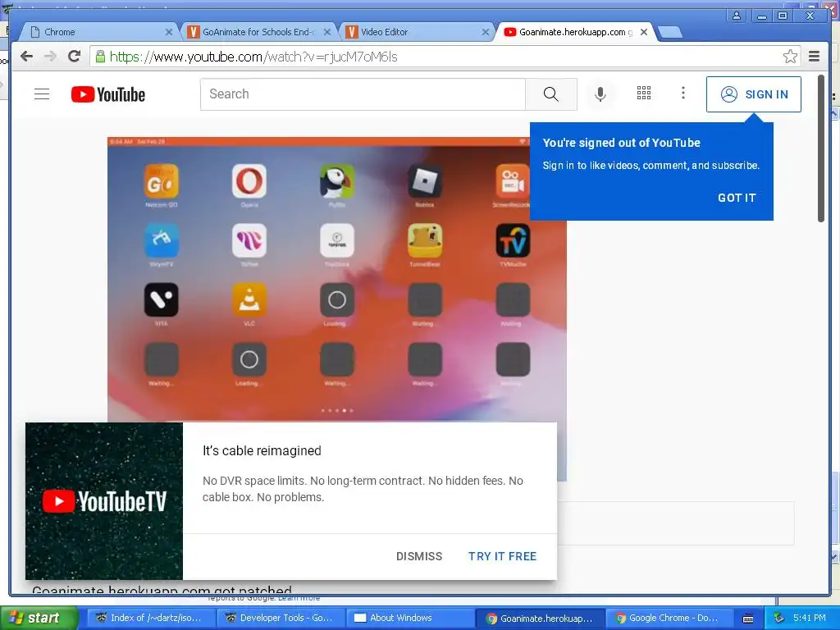Click the Learn more link

point(299,598)
